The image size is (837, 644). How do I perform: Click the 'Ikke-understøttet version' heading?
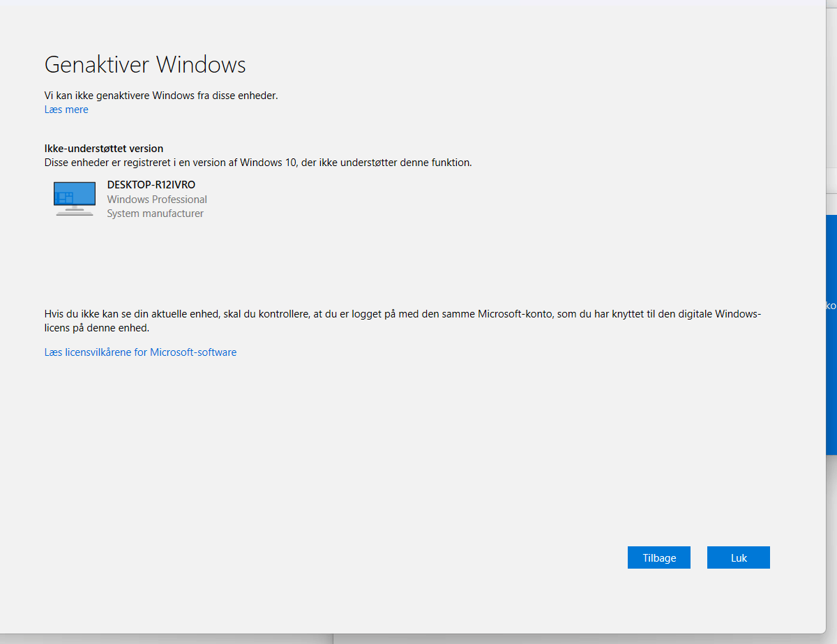pos(104,149)
